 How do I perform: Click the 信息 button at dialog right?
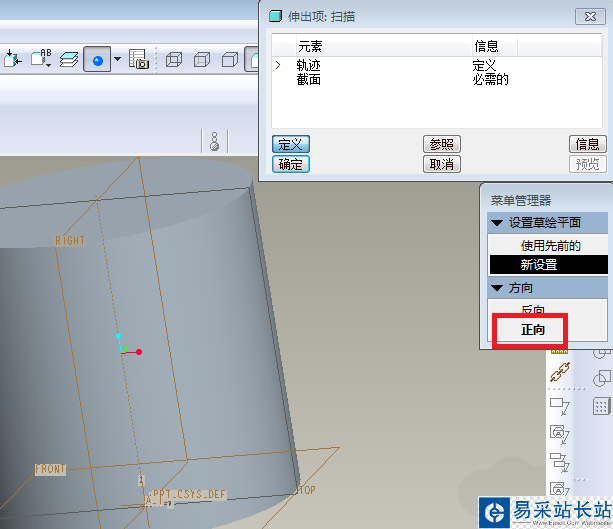pyautogui.click(x=588, y=144)
